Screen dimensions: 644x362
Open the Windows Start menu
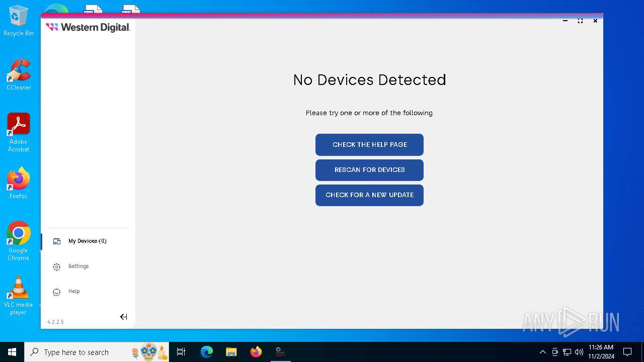12,352
